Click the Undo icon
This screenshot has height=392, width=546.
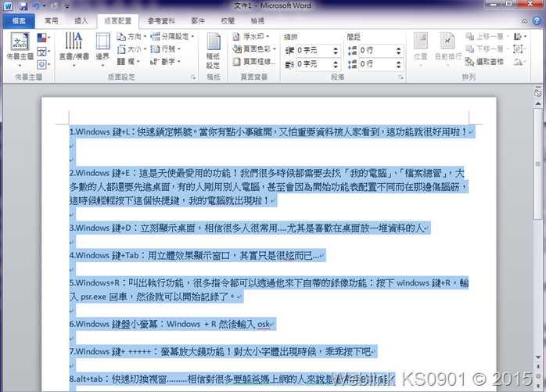click(x=36, y=6)
